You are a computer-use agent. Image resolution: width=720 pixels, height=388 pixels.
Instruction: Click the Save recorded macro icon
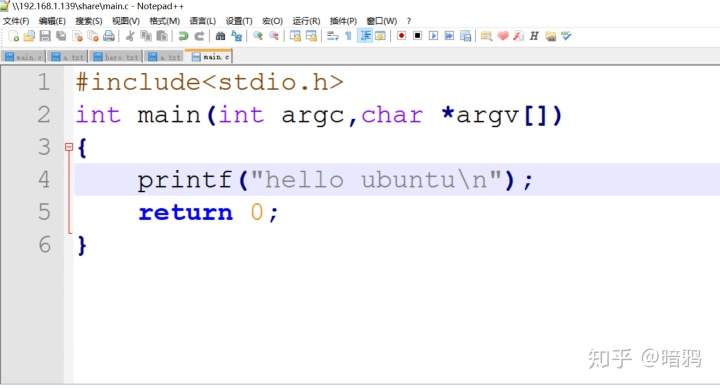[465, 36]
